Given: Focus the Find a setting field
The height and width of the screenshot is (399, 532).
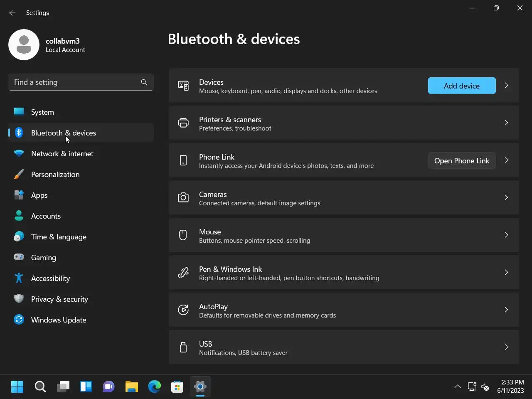Looking at the screenshot, I should click(81, 82).
